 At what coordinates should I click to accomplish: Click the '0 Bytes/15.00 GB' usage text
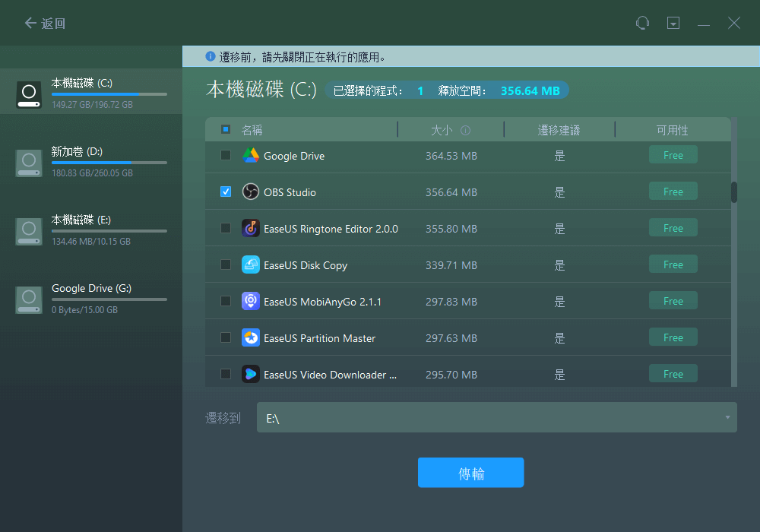(85, 310)
